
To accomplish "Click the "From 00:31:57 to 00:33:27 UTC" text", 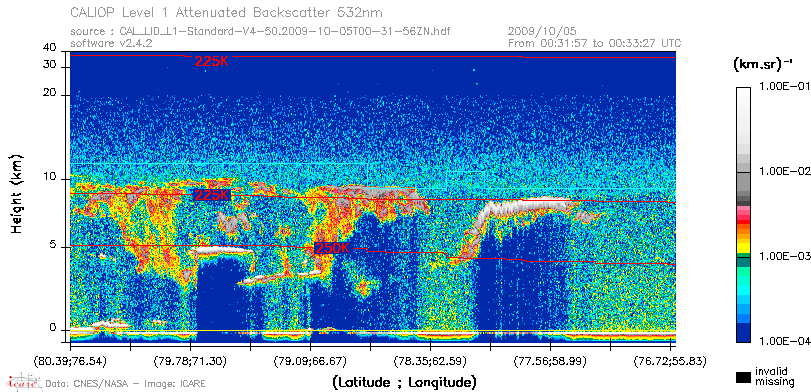I will pyautogui.click(x=595, y=43).
